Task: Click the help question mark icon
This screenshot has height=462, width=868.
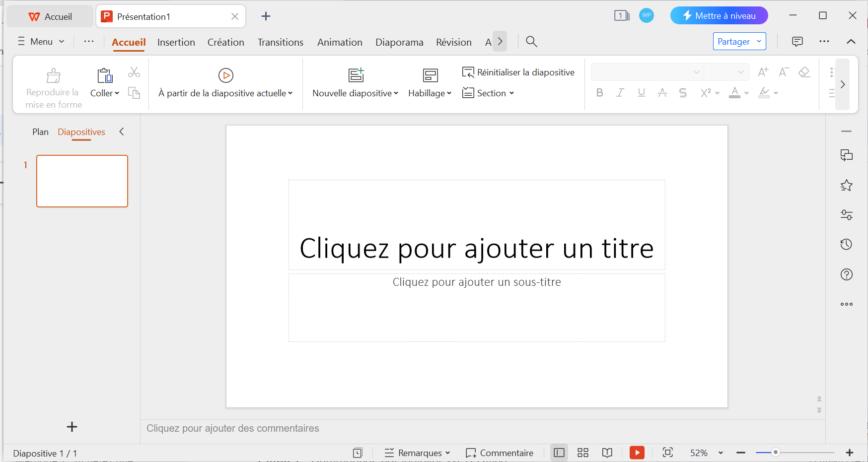Action: [x=846, y=274]
